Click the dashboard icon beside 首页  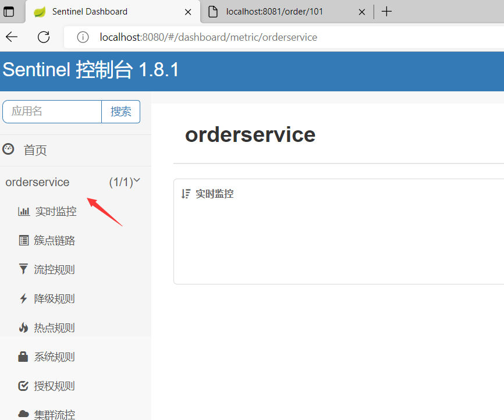(8, 149)
